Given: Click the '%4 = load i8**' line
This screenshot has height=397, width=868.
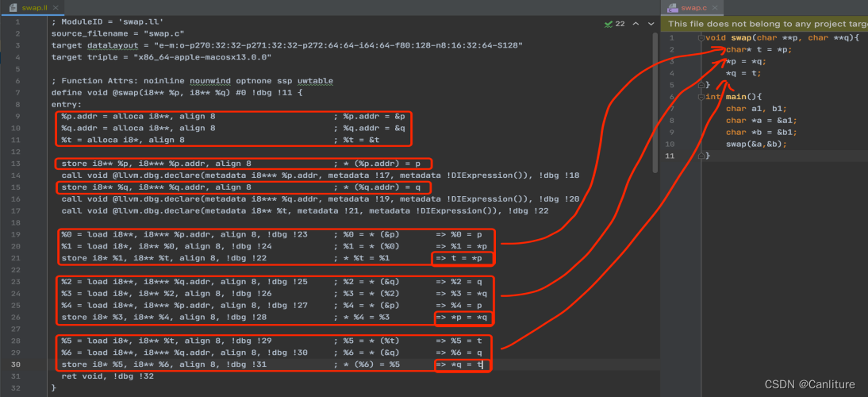Looking at the screenshot, I should [x=184, y=305].
